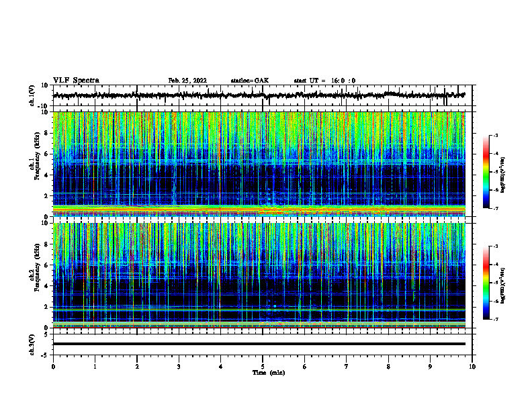Click inside the ch.1 spectrogram panel
532x411 pixels.
(x=259, y=164)
